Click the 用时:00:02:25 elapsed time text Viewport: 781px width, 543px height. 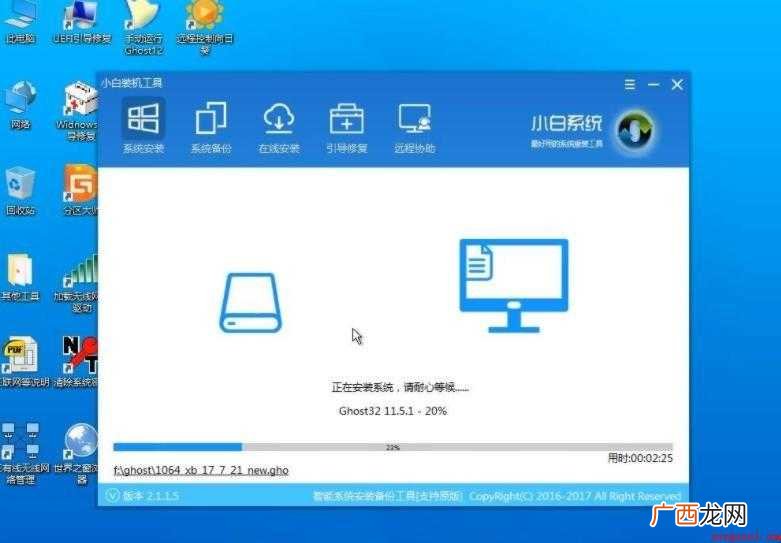pyautogui.click(x=640, y=458)
